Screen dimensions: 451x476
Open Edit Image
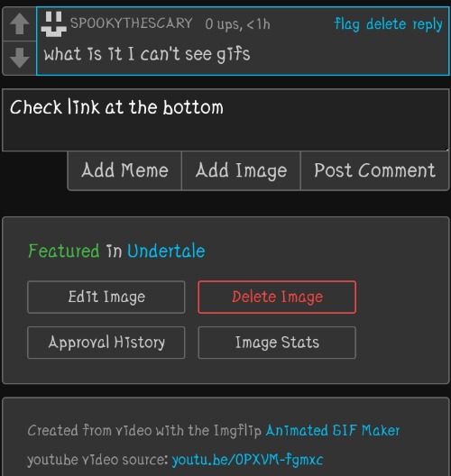[106, 297]
